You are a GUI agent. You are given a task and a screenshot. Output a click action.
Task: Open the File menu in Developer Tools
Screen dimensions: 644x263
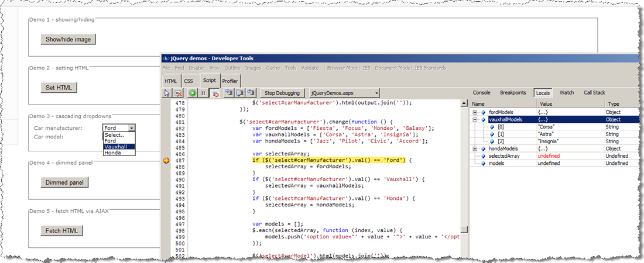point(166,68)
